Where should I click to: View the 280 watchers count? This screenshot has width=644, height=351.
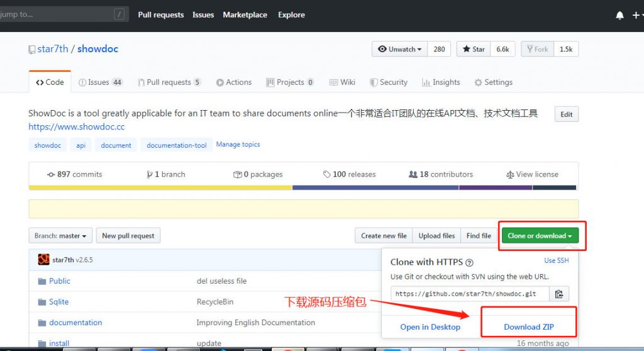coord(439,49)
